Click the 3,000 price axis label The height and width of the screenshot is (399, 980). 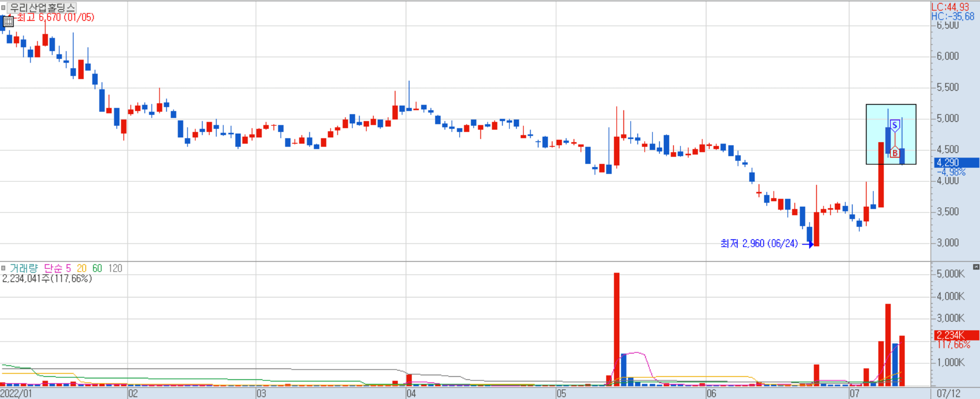948,243
